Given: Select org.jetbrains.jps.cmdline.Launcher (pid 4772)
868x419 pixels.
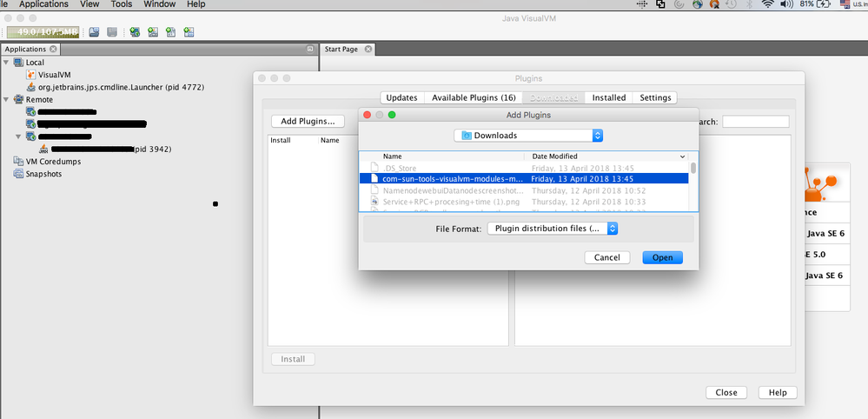Looking at the screenshot, I should [x=122, y=87].
